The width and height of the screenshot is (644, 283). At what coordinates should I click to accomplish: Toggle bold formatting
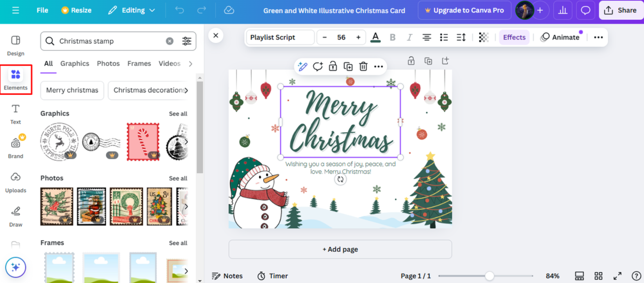393,37
